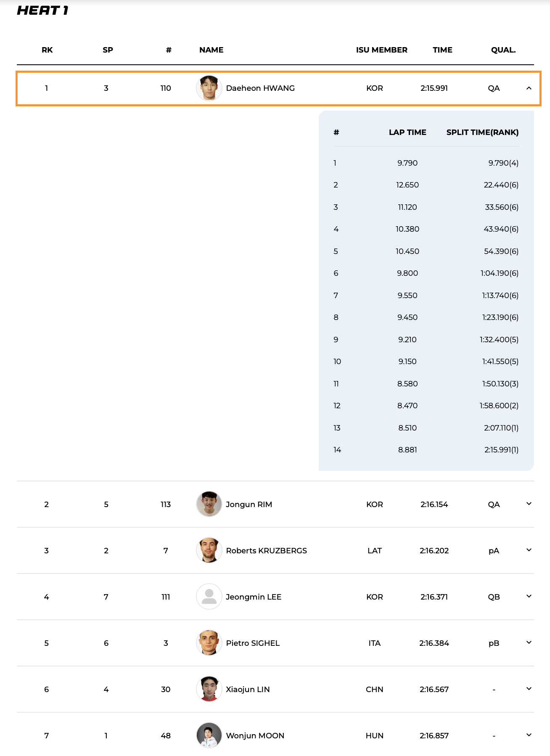Click the TIME column header
The height and width of the screenshot is (756, 550).
pos(442,50)
